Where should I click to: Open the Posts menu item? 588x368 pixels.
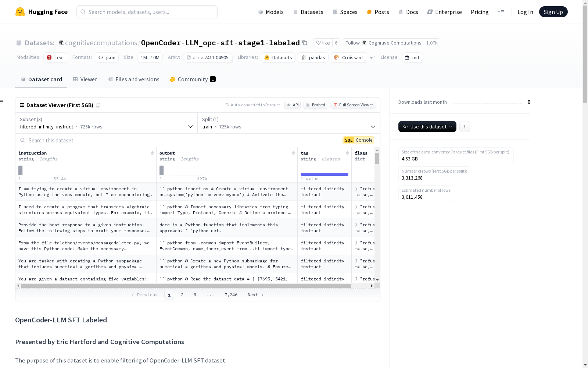(378, 12)
